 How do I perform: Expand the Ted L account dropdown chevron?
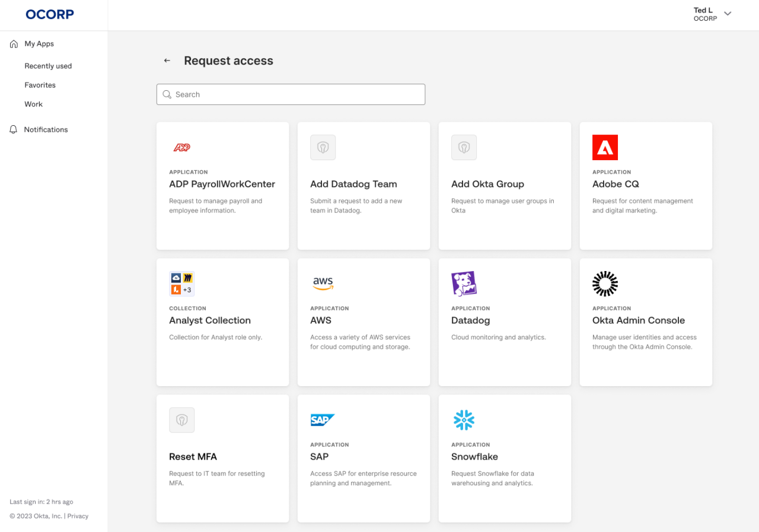click(728, 14)
